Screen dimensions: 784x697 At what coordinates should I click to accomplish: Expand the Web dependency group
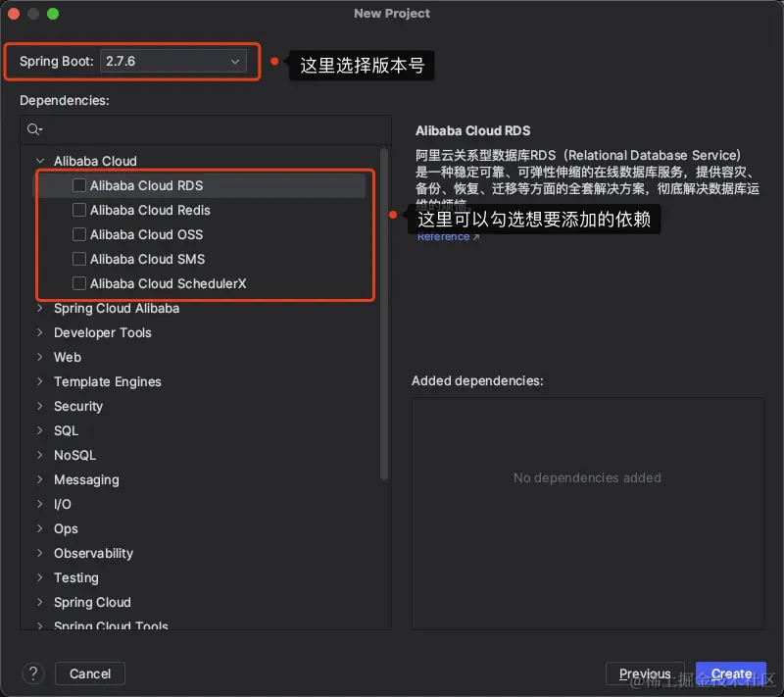click(x=40, y=357)
